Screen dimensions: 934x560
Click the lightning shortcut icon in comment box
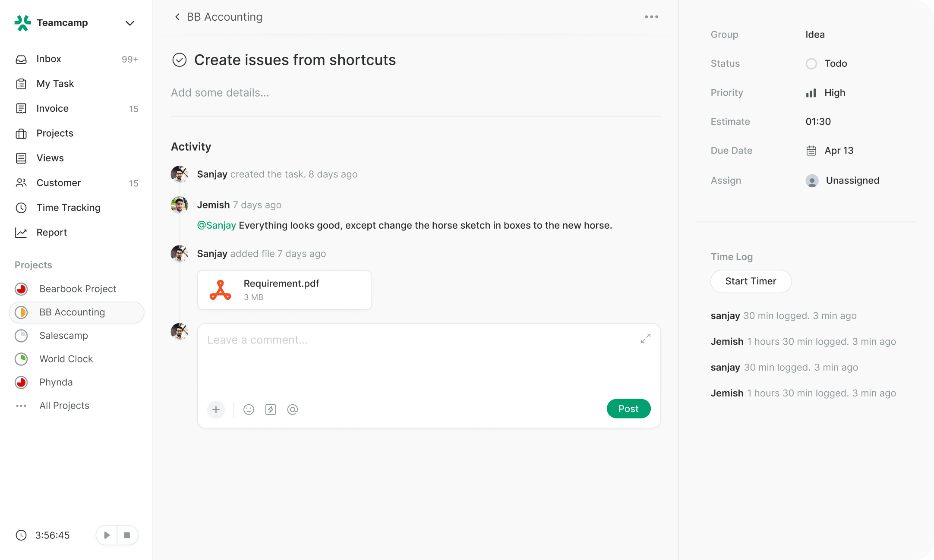[271, 409]
